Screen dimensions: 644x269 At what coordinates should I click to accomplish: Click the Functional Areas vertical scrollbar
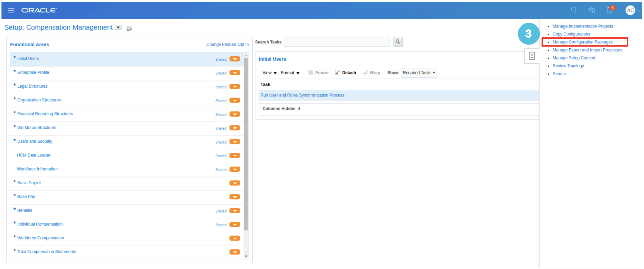(246, 144)
